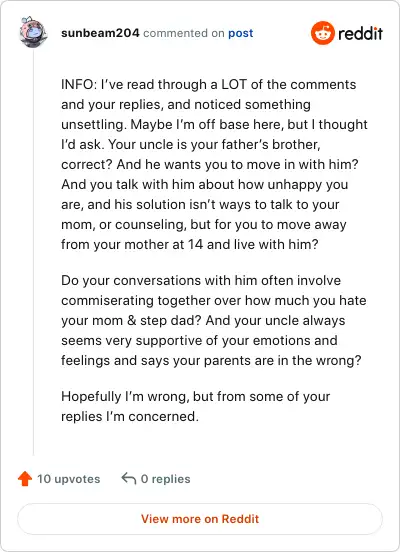Open the sunbeam204 username link
This screenshot has width=400, height=552.
pos(100,33)
